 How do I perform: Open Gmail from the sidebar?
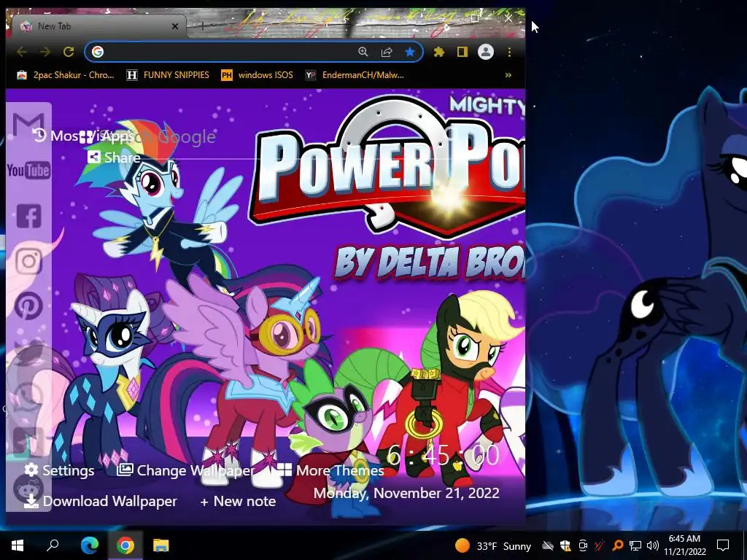[28, 125]
